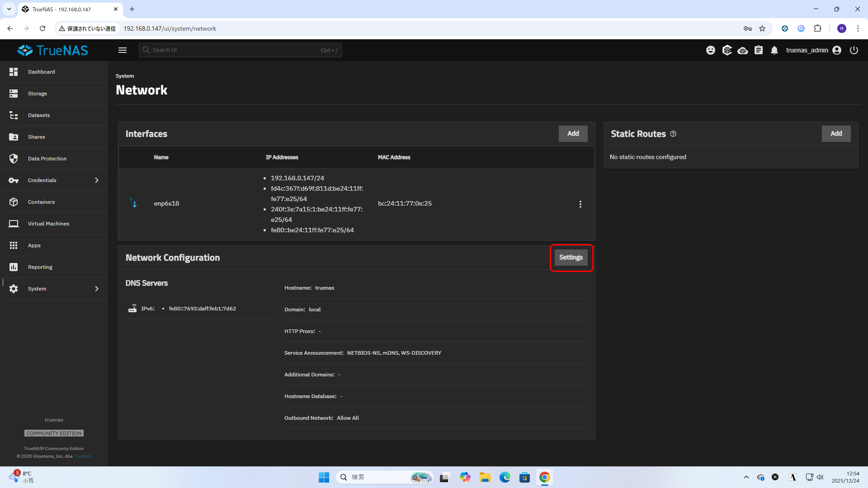Click the power button icon
Viewport: 868px width, 488px height.
(x=854, y=50)
